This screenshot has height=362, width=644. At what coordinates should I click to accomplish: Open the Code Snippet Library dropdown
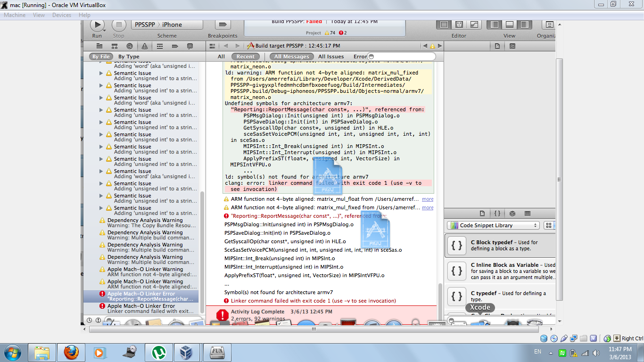[493, 225]
